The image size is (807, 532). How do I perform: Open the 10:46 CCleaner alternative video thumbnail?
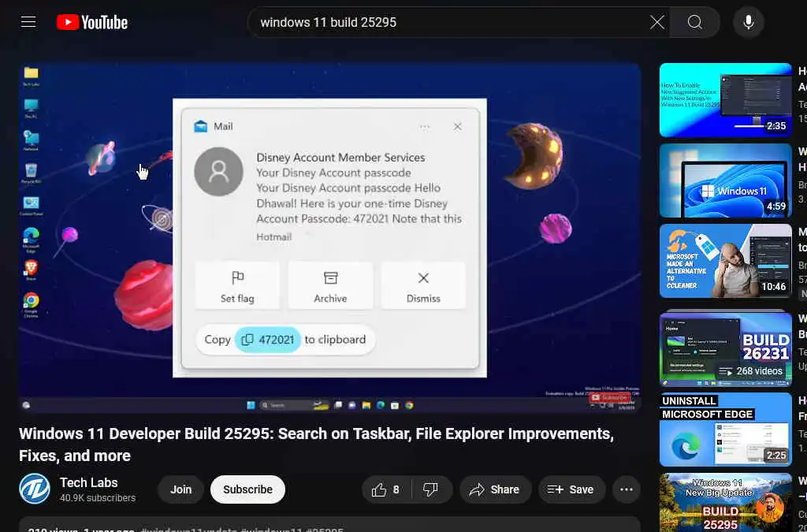pyautogui.click(x=726, y=261)
